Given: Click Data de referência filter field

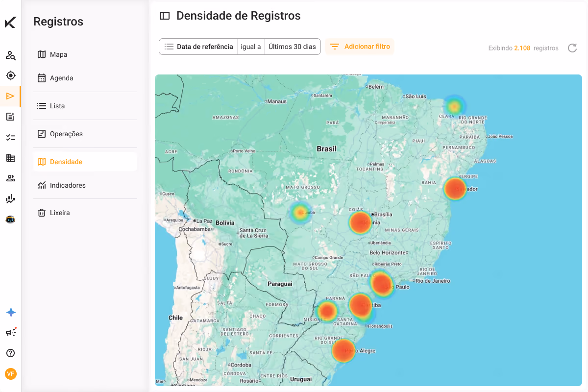Looking at the screenshot, I should [x=198, y=47].
